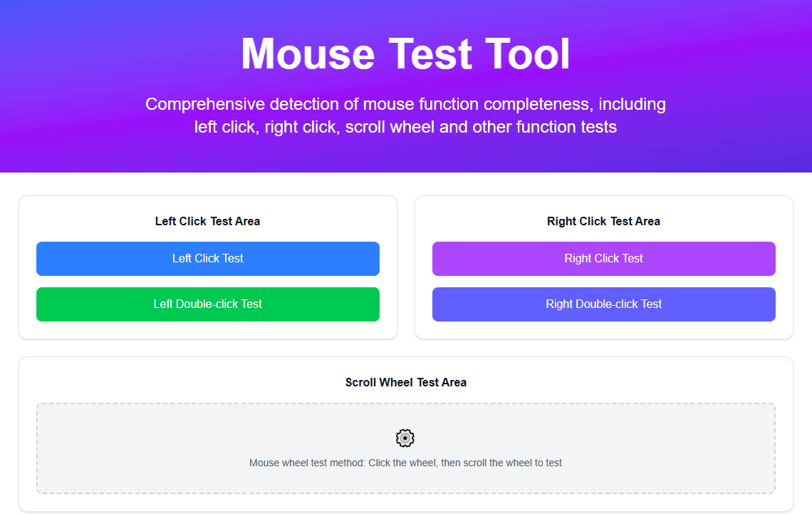
Task: Click the Right Double-click Test button
Action: click(604, 304)
